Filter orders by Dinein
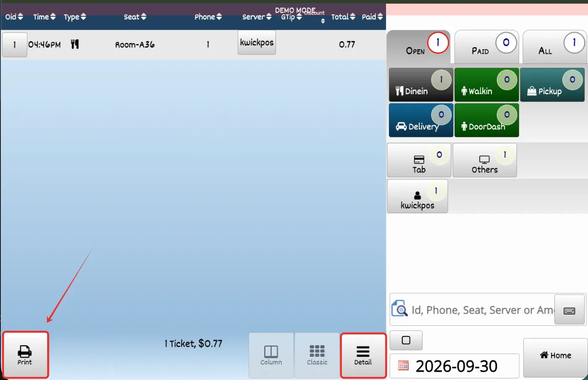The height and width of the screenshot is (380, 588). click(x=421, y=85)
